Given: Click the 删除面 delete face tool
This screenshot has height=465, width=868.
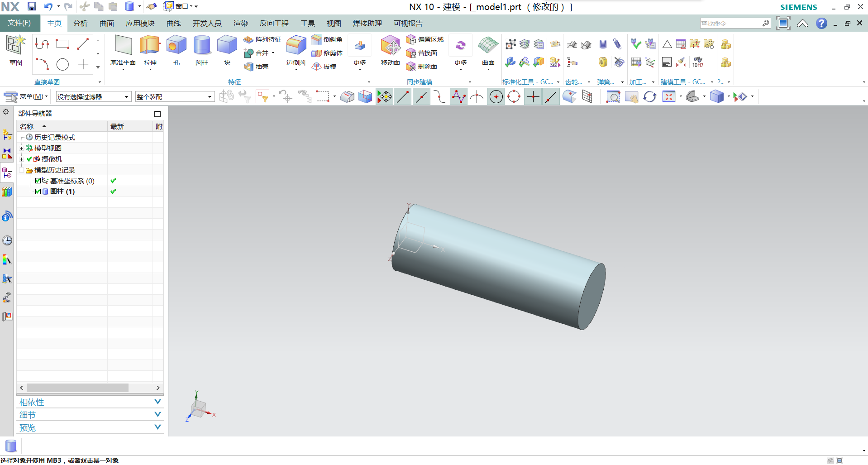Looking at the screenshot, I should 422,67.
